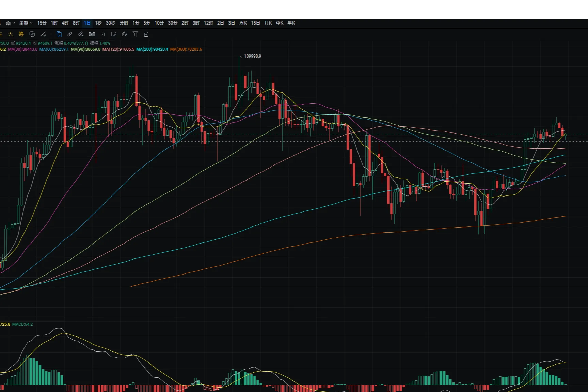Toggle the 大 large-order indicator
The image size is (588, 392).
pos(10,34)
